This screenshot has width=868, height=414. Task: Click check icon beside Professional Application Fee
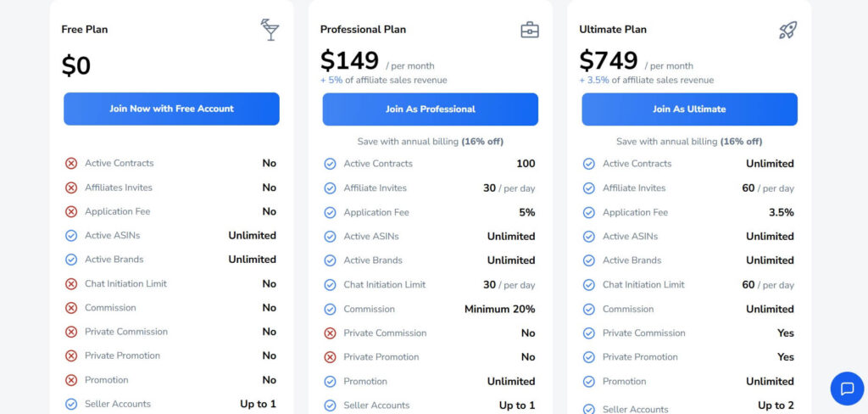tap(330, 212)
